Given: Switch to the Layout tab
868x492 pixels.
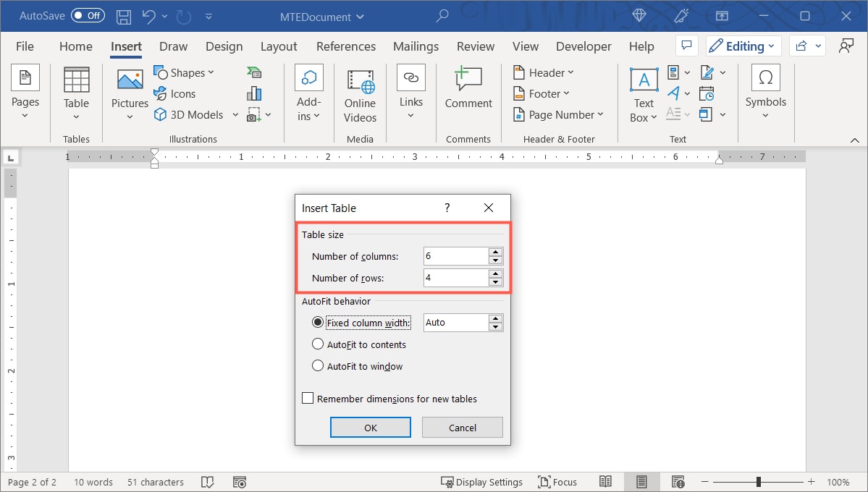Looking at the screenshot, I should point(279,46).
